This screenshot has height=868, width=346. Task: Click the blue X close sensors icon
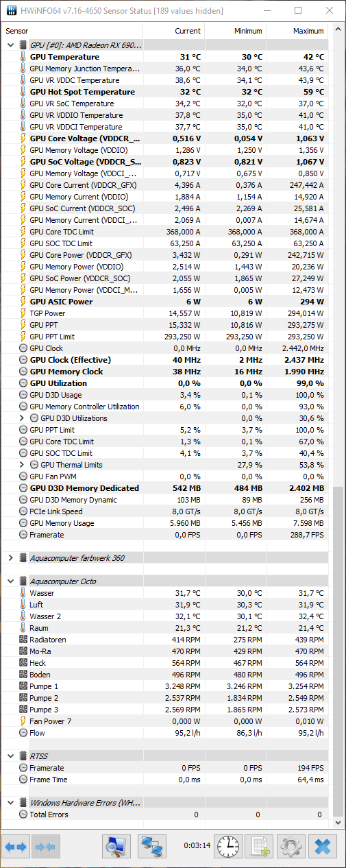coord(323,847)
